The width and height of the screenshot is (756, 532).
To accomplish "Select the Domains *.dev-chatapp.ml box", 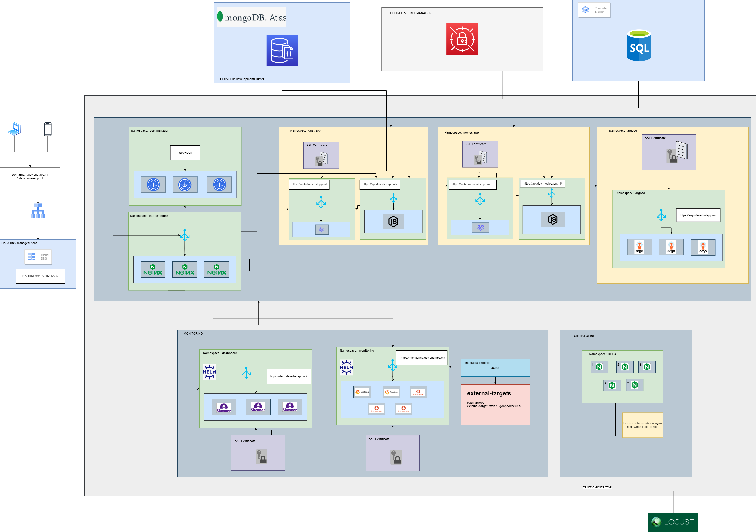I will pyautogui.click(x=30, y=177).
